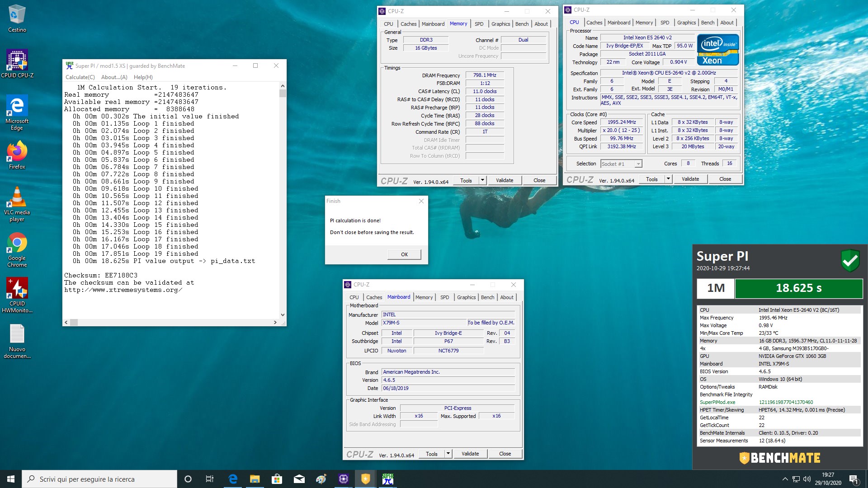Open Help(H) menu in Super PI

[x=143, y=77]
